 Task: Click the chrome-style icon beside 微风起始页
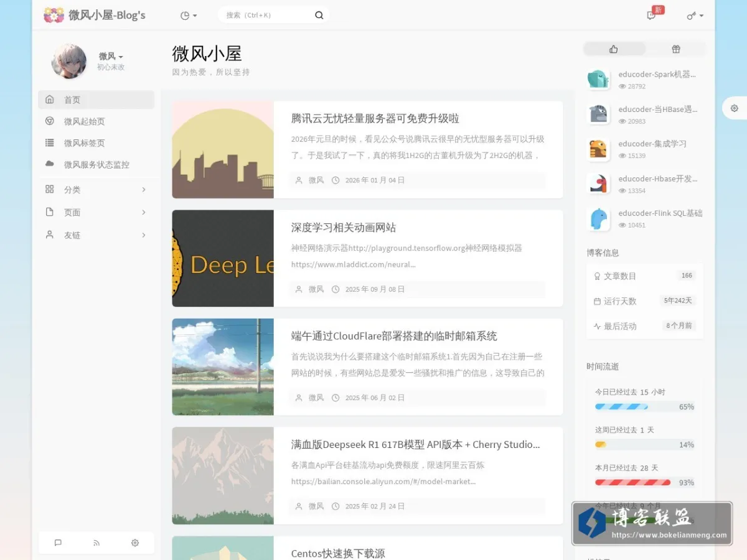pyautogui.click(x=50, y=121)
